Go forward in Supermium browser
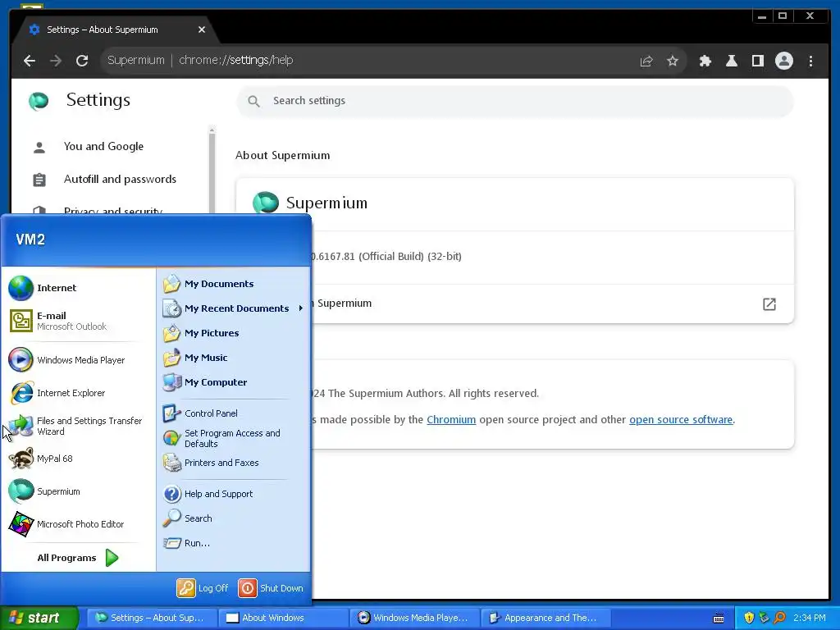Image resolution: width=840 pixels, height=630 pixels. click(56, 61)
